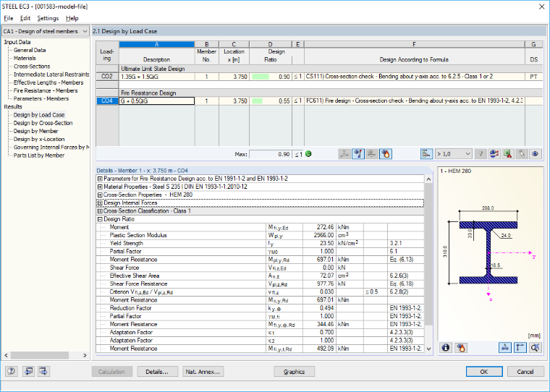
Task: Expand Cross-Section Classification Class 1 node
Action: tap(100, 211)
